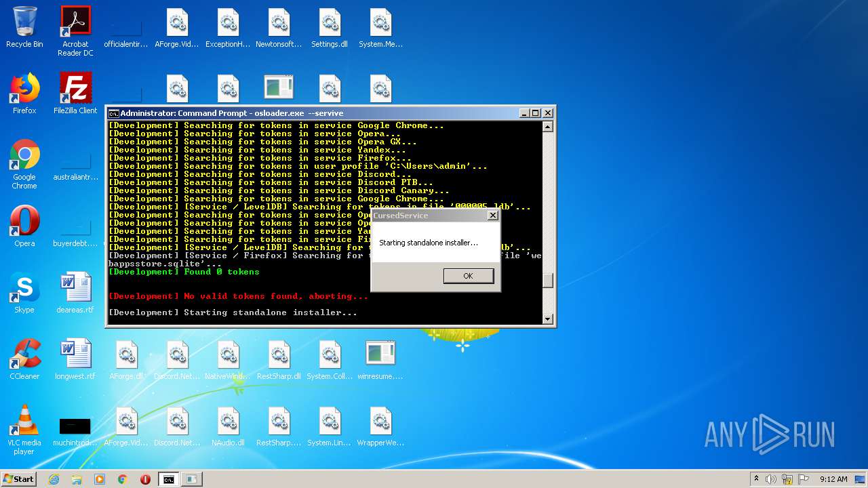Launch Google Chrome from the desktop
868x488 pixels.
24,164
